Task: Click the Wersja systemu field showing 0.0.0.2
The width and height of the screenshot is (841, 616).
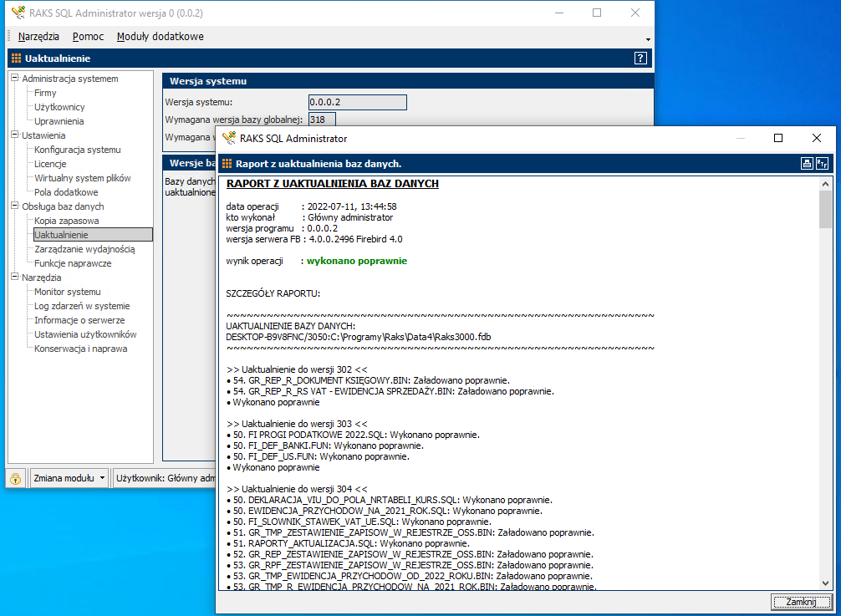Action: 358,103
